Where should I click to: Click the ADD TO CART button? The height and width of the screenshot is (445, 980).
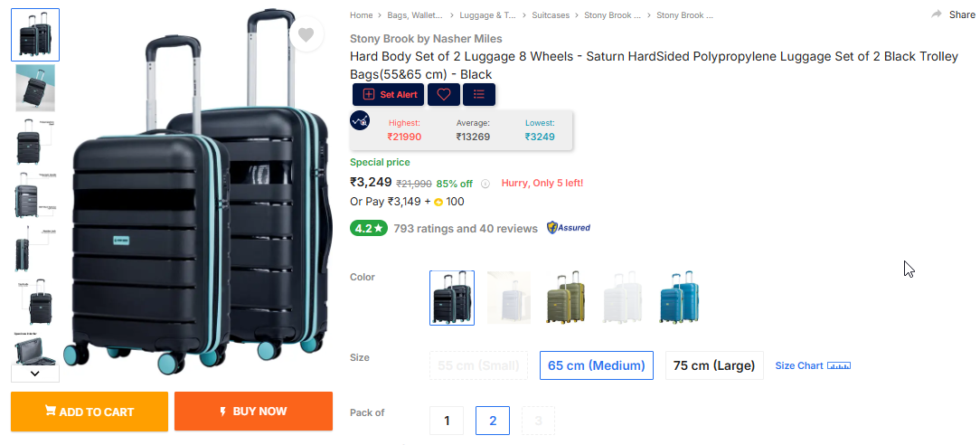tap(90, 412)
